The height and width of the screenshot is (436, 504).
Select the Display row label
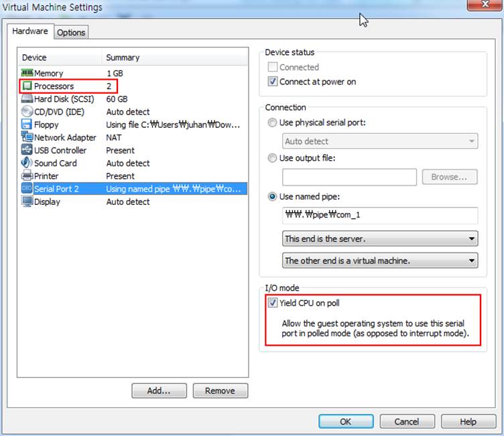(x=47, y=202)
